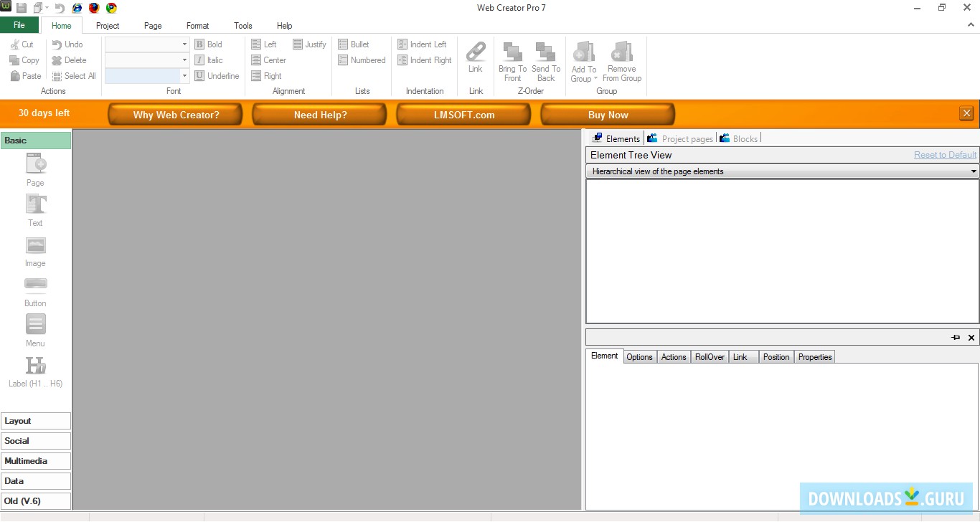Click the Copy action in ribbon
The height and width of the screenshot is (522, 980).
point(24,60)
